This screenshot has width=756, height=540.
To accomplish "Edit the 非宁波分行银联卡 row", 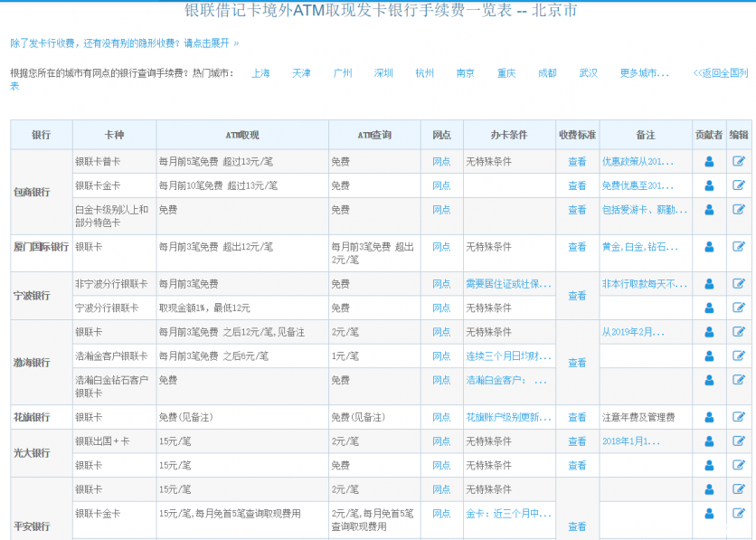I will click(x=739, y=283).
